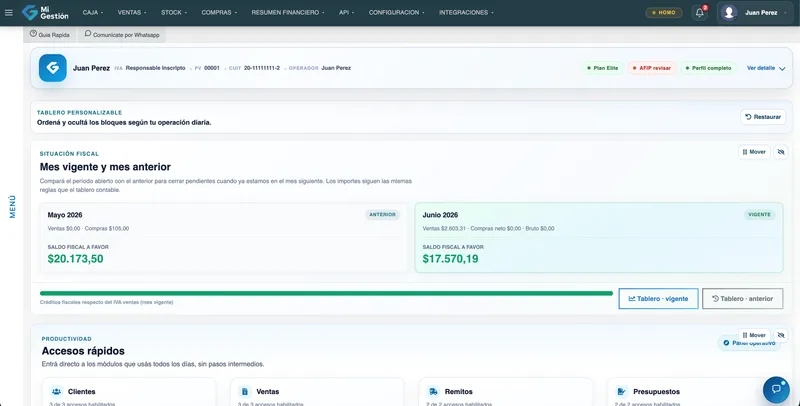Click the Panel operativo button
This screenshot has width=800, height=406.
[748, 343]
